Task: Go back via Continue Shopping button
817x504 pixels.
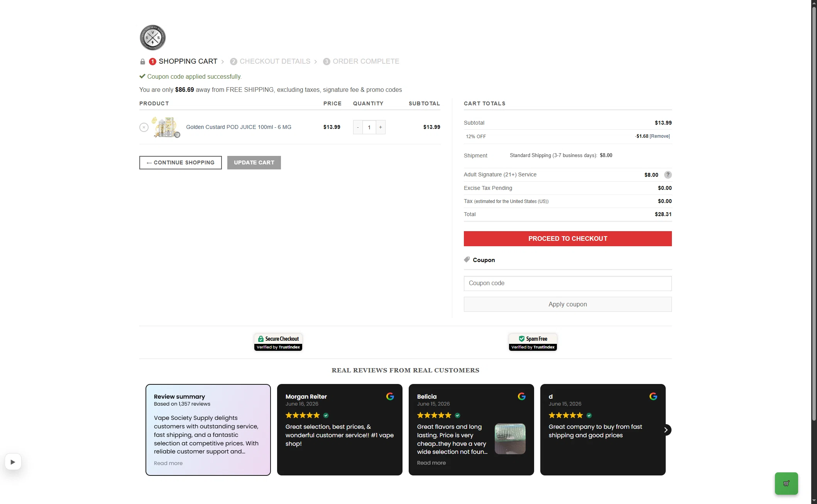Action: [x=181, y=162]
